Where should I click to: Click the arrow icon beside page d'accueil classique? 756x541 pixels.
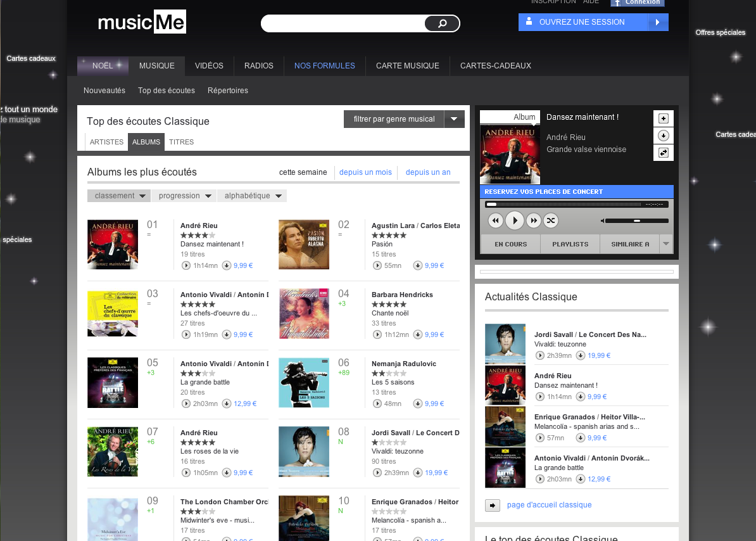coord(492,506)
